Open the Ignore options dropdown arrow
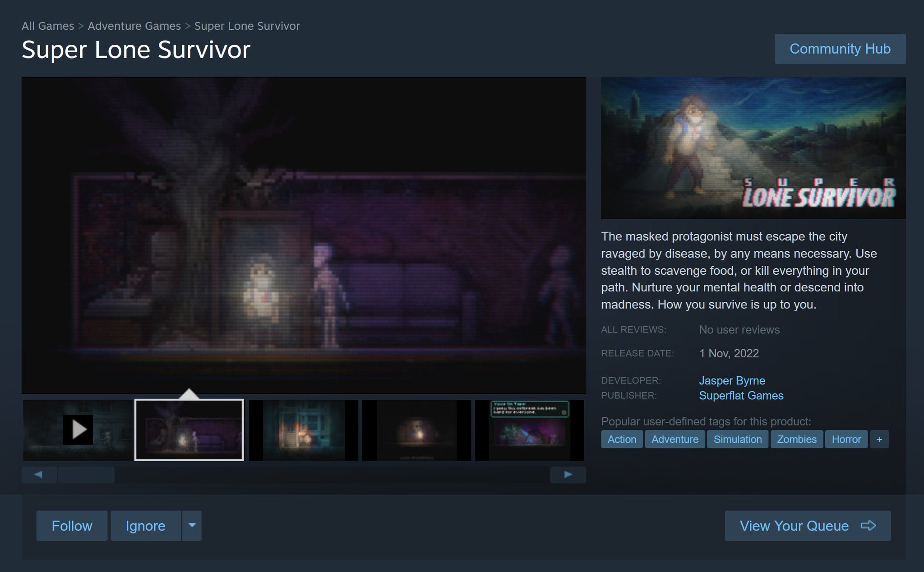 192,526
